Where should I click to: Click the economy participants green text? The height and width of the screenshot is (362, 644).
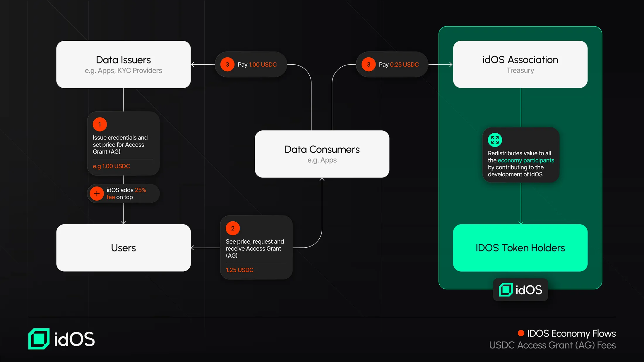pyautogui.click(x=526, y=161)
